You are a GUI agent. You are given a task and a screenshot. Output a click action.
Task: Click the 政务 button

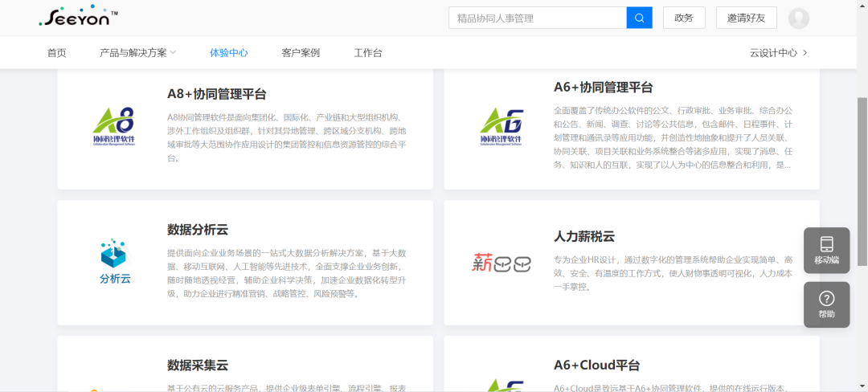[x=684, y=18]
